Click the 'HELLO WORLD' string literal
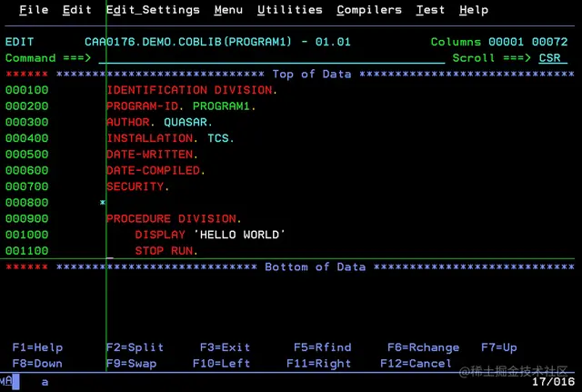 tap(239, 235)
